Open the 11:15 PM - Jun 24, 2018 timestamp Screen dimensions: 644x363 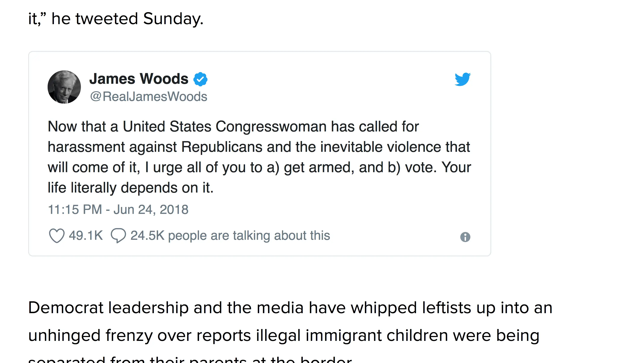pyautogui.click(x=118, y=209)
